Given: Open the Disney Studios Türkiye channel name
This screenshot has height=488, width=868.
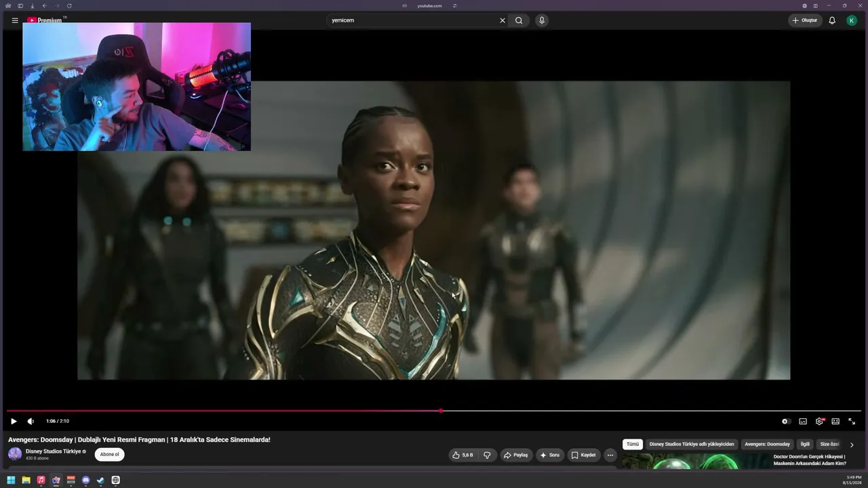Looking at the screenshot, I should tap(53, 451).
